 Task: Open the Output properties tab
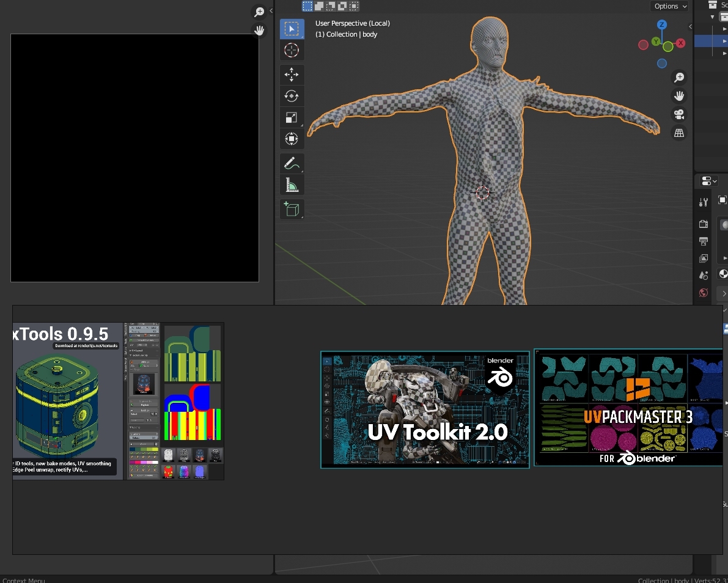click(x=704, y=241)
